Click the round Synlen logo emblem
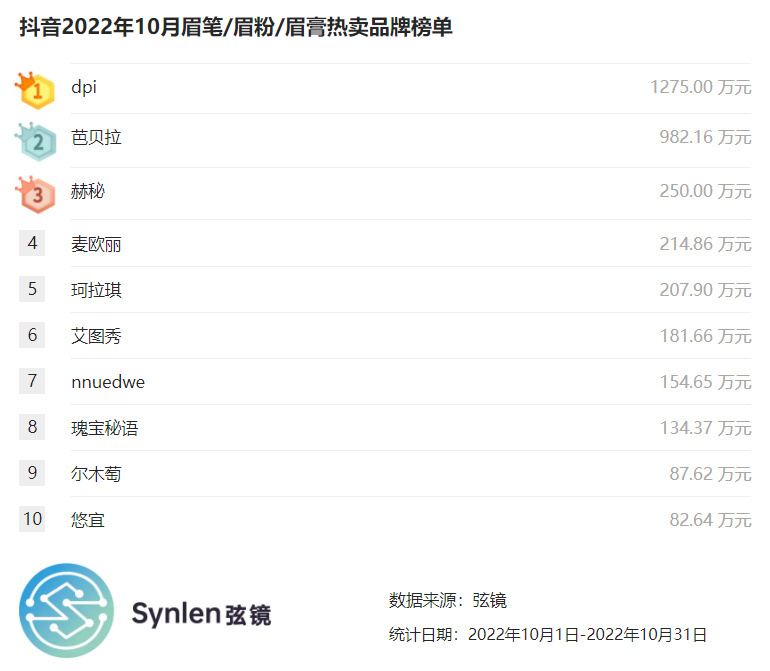 [x=66, y=611]
